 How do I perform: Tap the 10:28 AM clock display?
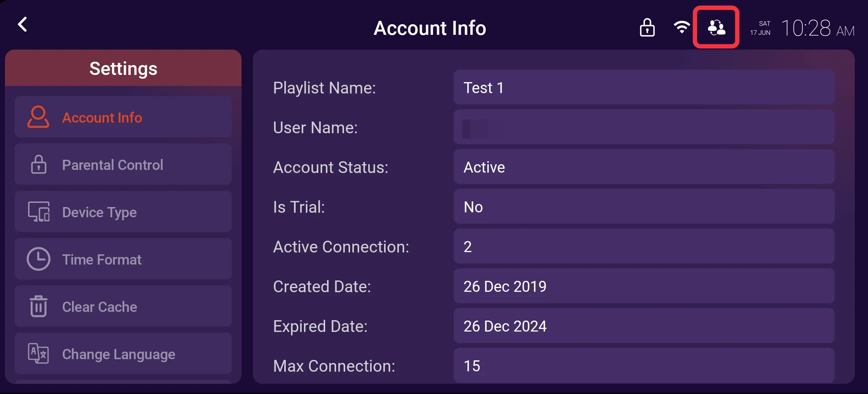point(818,28)
